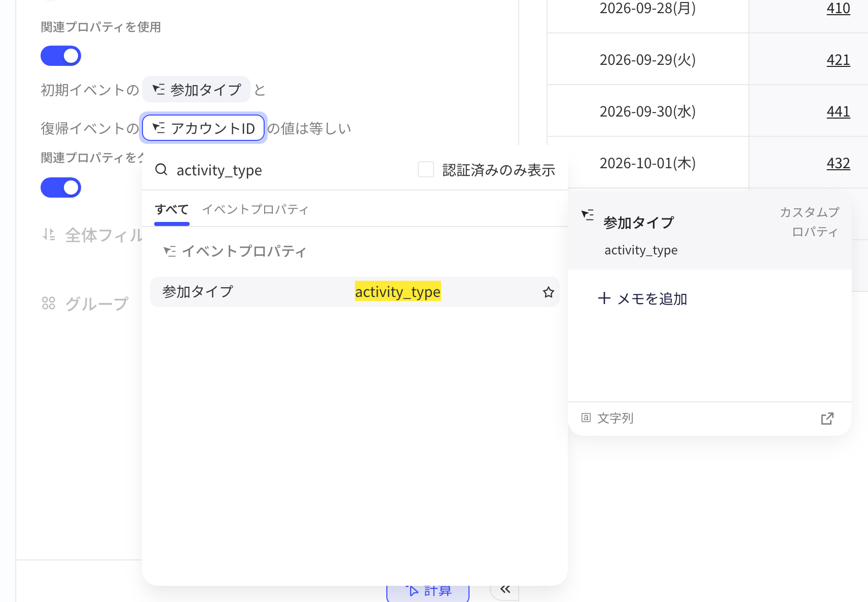Toggle off the first 関連プロパティを使用 switch
Image resolution: width=868 pixels, height=602 pixels.
tap(61, 56)
